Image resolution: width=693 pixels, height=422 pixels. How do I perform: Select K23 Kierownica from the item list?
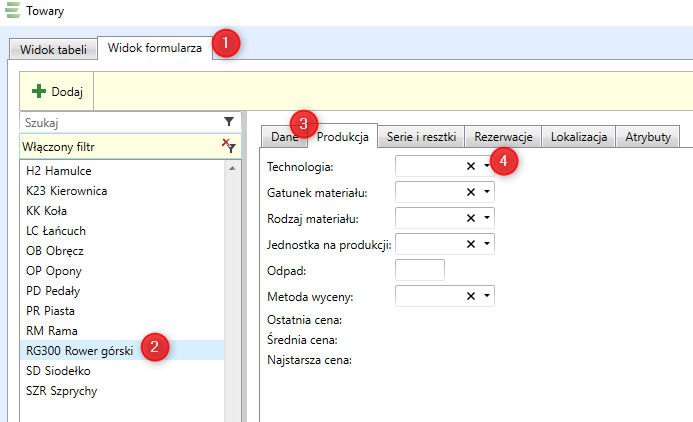[x=67, y=190]
